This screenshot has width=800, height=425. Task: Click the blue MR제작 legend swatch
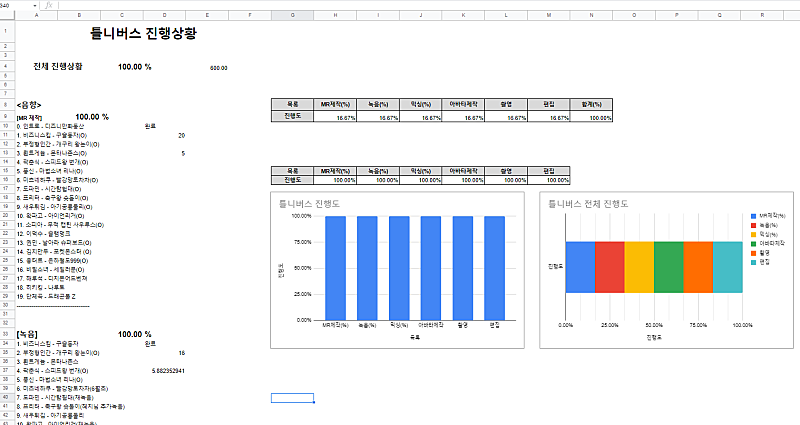754,215
